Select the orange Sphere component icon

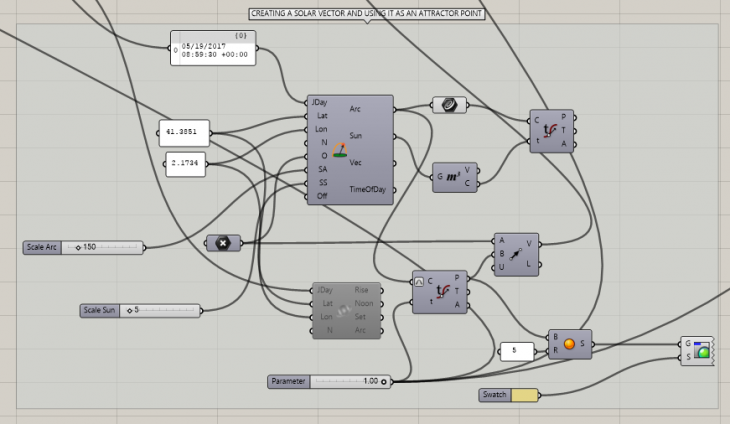[x=570, y=344]
